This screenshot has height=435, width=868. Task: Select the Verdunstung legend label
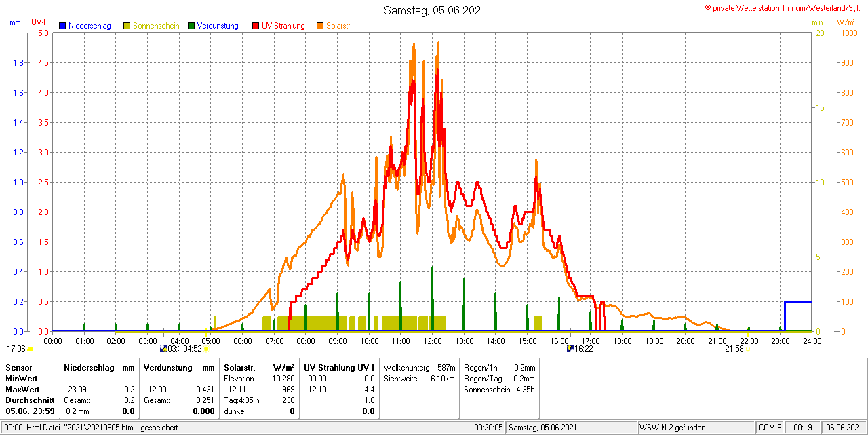(218, 26)
